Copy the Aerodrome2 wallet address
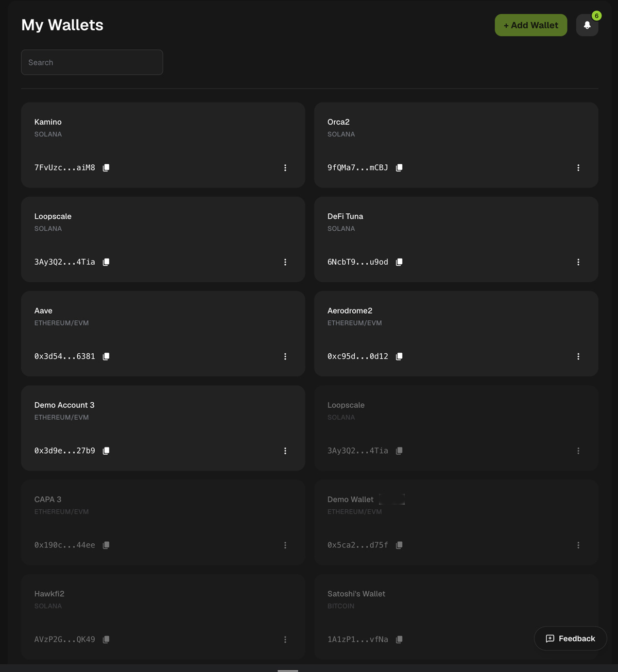Image resolution: width=618 pixels, height=672 pixels. point(399,356)
